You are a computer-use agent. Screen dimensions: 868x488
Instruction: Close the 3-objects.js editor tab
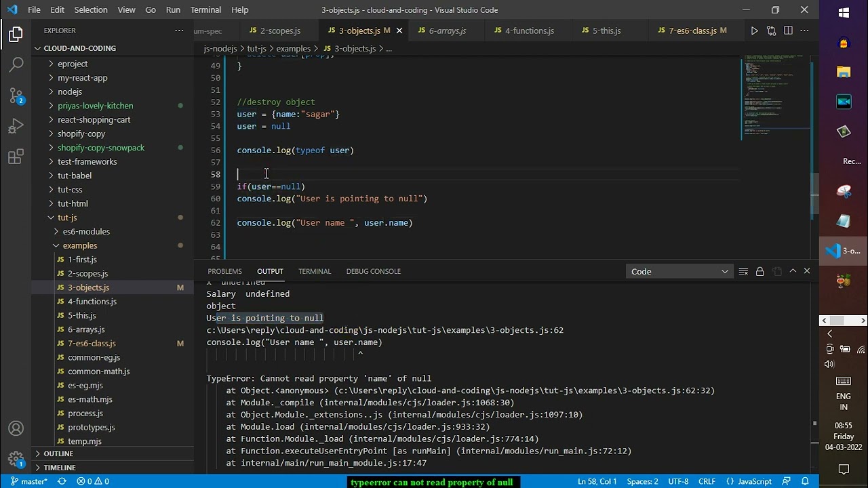click(399, 30)
